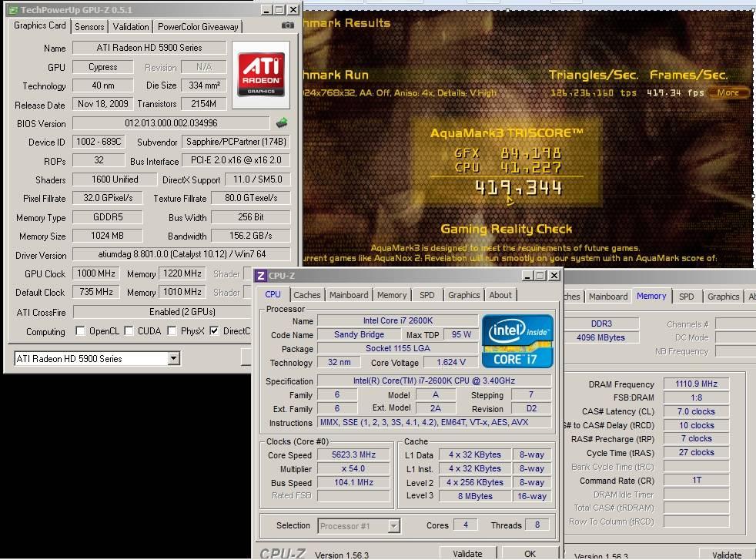Click the CAS# Latency value 7.0 clocks
The image size is (756, 560).
coord(696,411)
